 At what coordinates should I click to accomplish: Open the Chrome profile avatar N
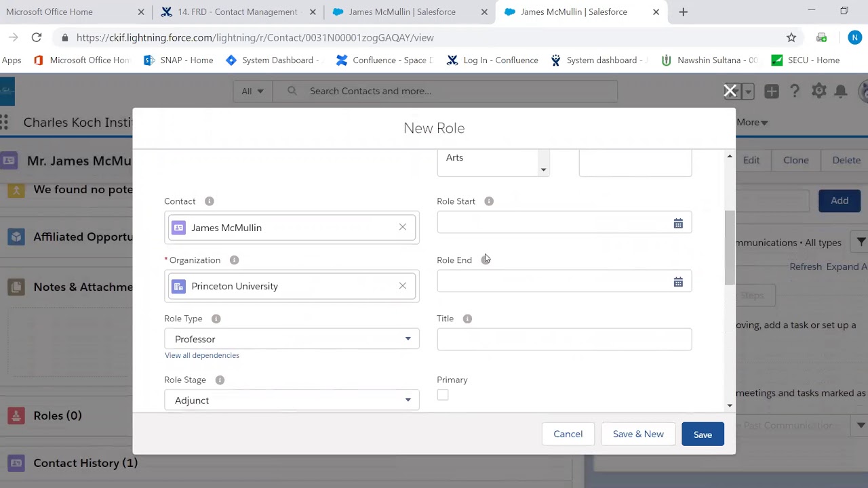pyautogui.click(x=854, y=37)
